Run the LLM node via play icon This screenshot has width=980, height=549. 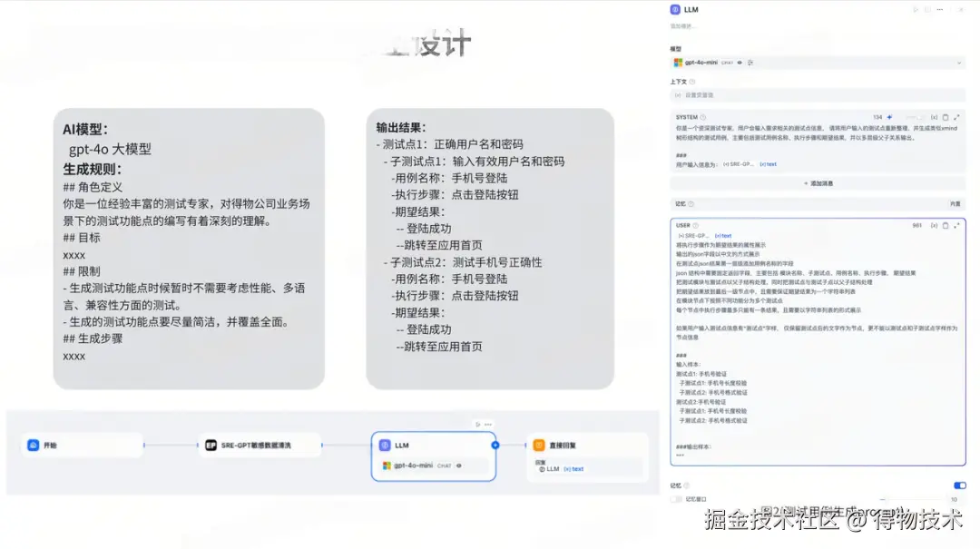[916, 9]
